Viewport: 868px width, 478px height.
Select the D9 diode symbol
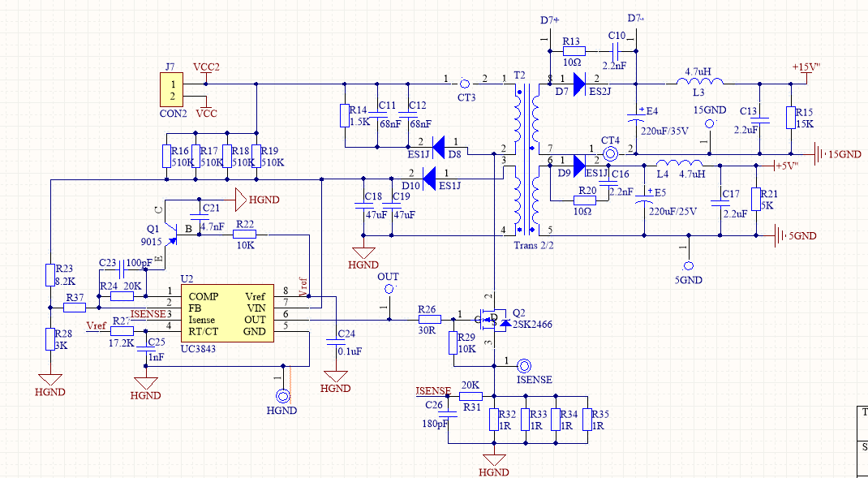578,166
